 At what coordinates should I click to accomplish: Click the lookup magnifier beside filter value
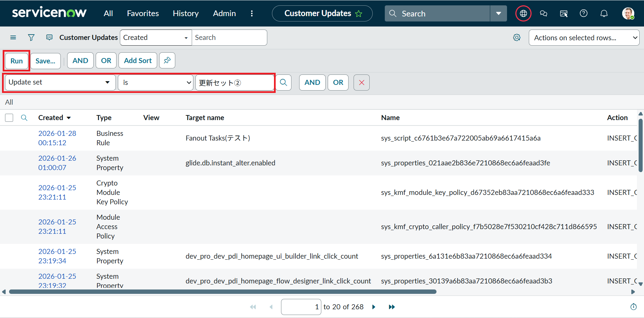(283, 83)
